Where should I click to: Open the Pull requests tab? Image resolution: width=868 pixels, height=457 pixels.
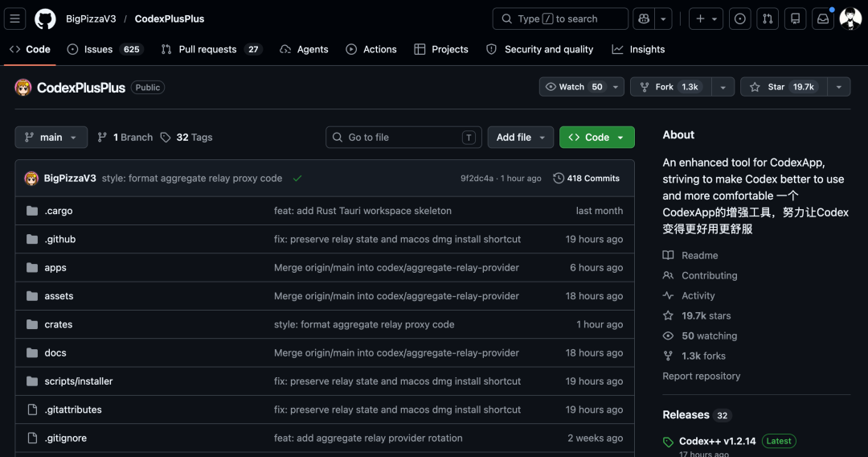click(x=211, y=49)
